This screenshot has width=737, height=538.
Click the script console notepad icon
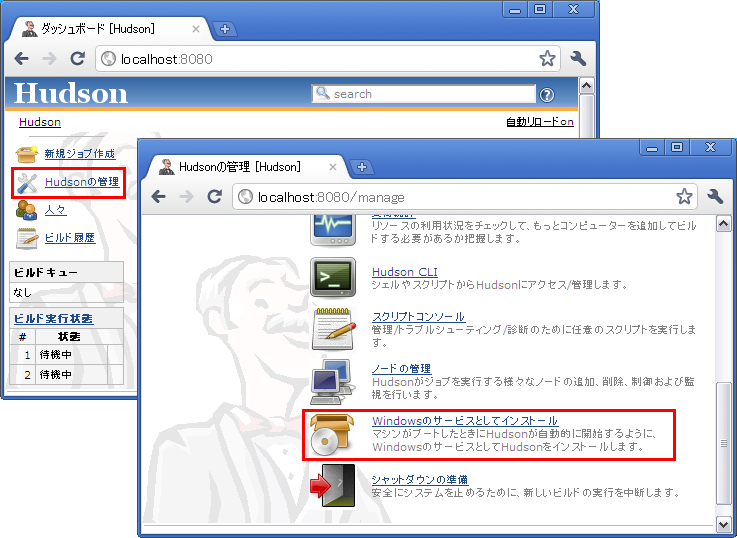[x=333, y=329]
